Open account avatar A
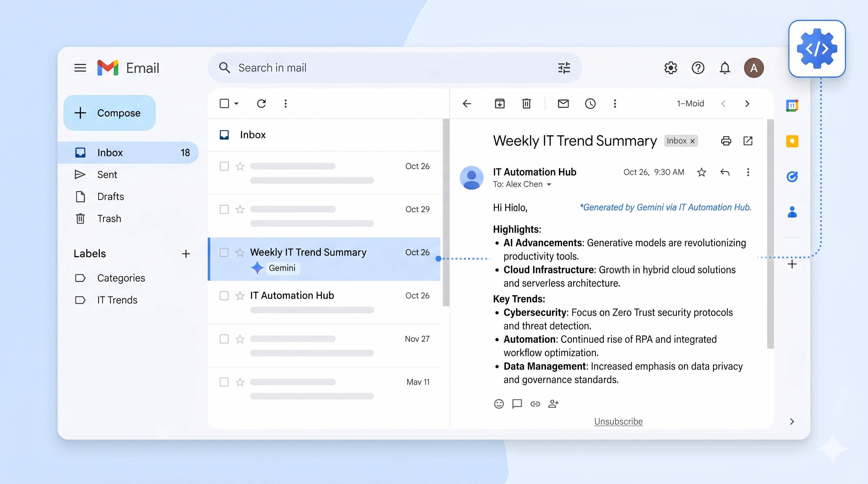Image resolution: width=868 pixels, height=484 pixels. (x=754, y=68)
